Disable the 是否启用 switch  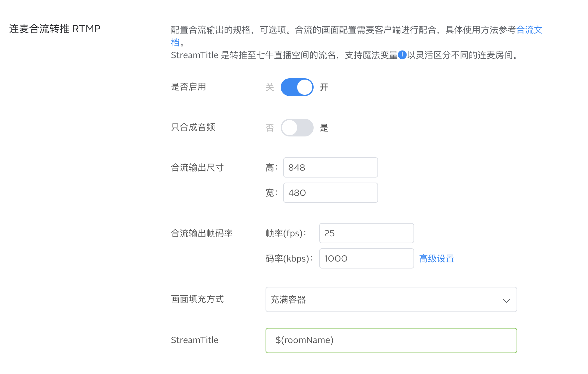tap(297, 87)
